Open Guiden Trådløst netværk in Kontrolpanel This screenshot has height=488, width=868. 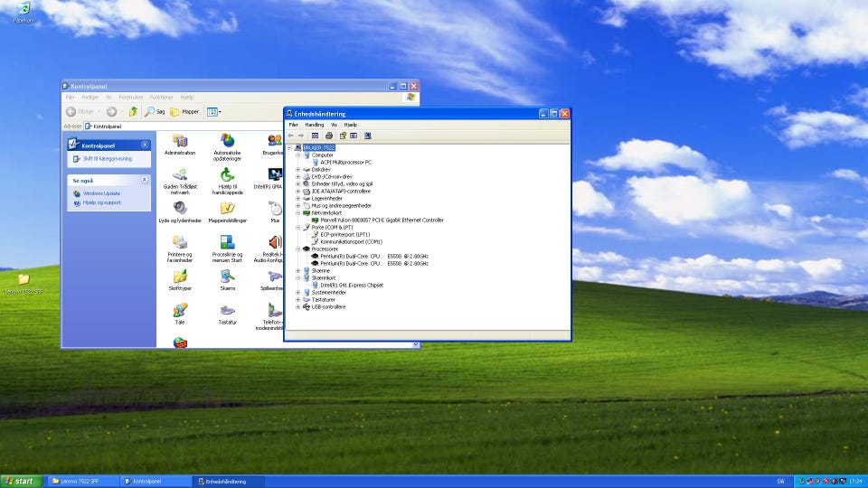pos(180,182)
